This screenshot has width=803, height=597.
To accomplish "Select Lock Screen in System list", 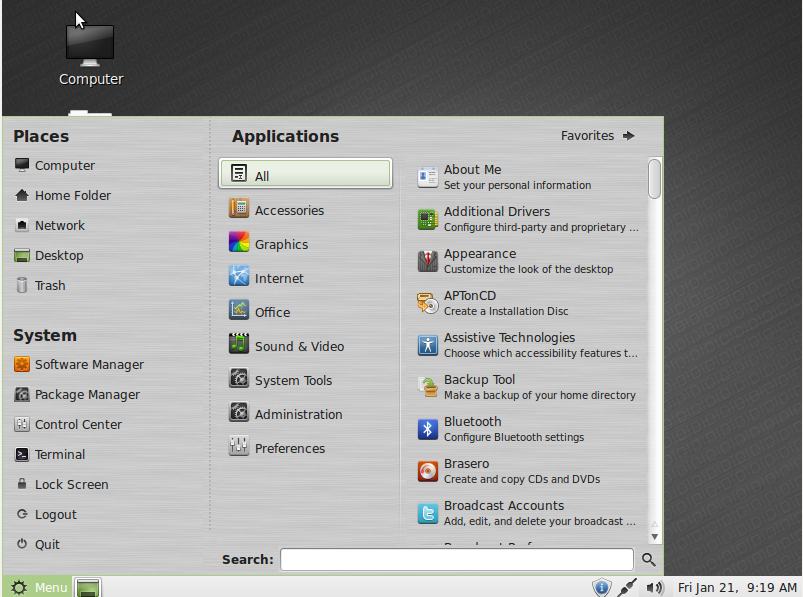I will point(61,484).
